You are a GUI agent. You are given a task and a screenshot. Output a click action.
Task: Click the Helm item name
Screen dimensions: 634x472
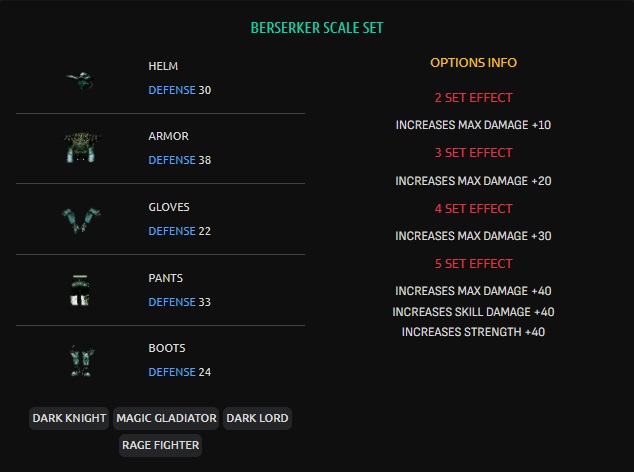tap(163, 66)
